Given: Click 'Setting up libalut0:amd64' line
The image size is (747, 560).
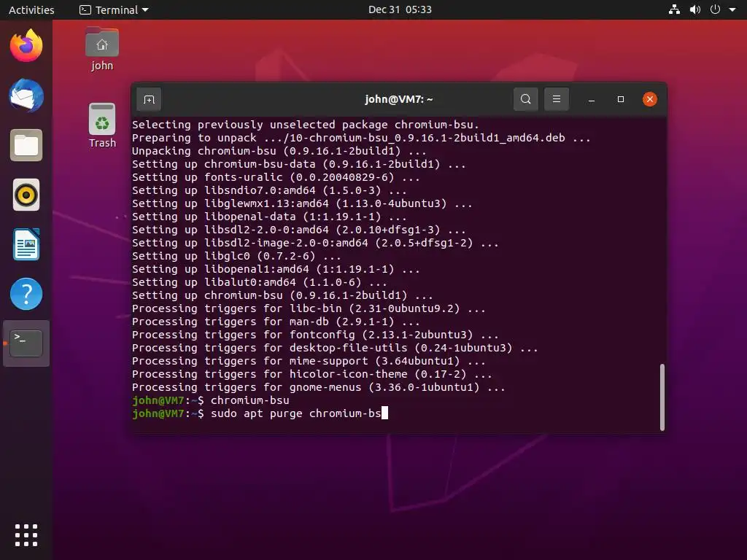Looking at the screenshot, I should coord(260,282).
